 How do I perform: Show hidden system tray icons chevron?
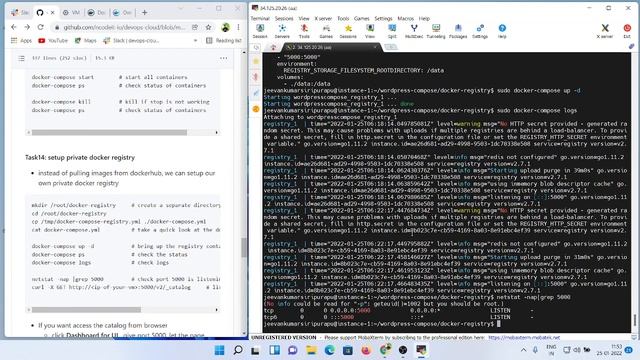click(x=524, y=350)
